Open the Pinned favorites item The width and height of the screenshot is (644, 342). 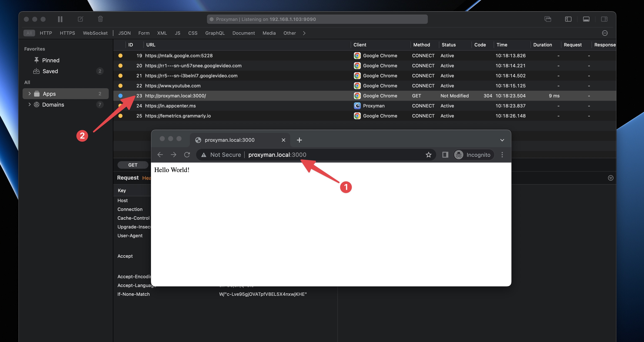pyautogui.click(x=51, y=60)
